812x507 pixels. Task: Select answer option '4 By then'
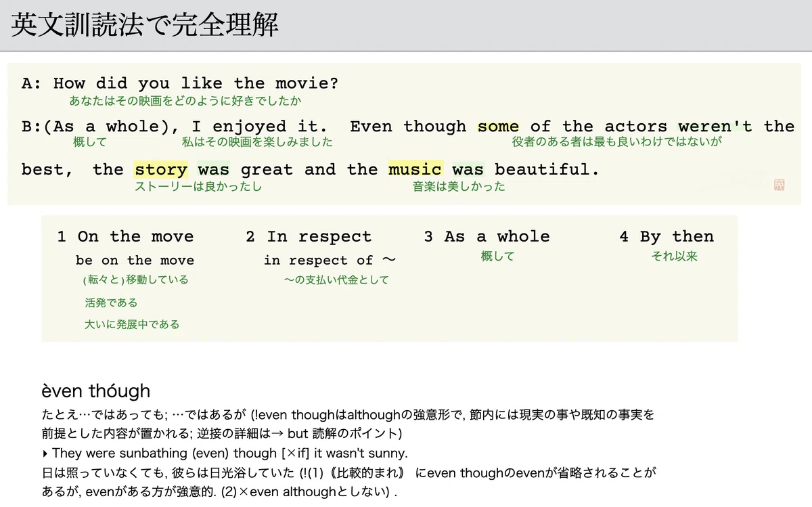pos(667,236)
